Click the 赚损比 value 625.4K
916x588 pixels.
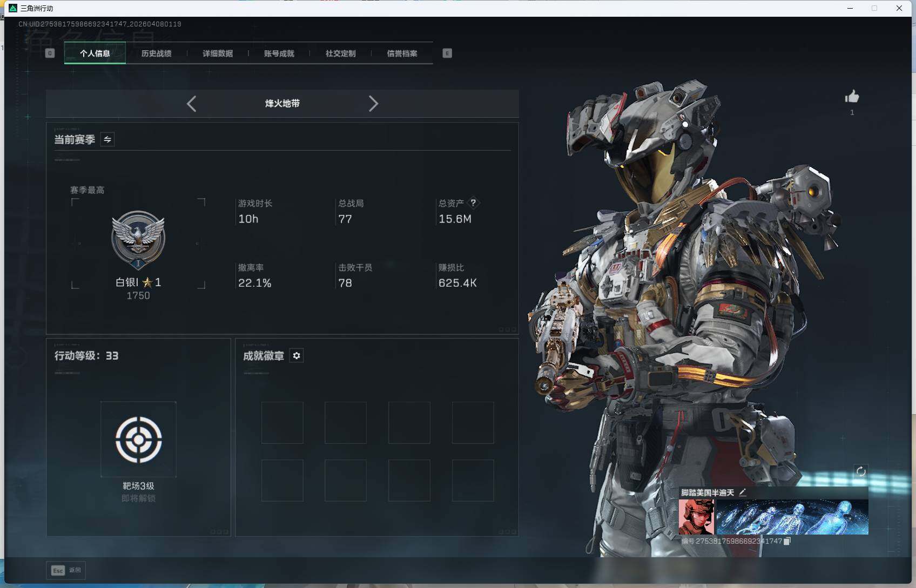457,283
